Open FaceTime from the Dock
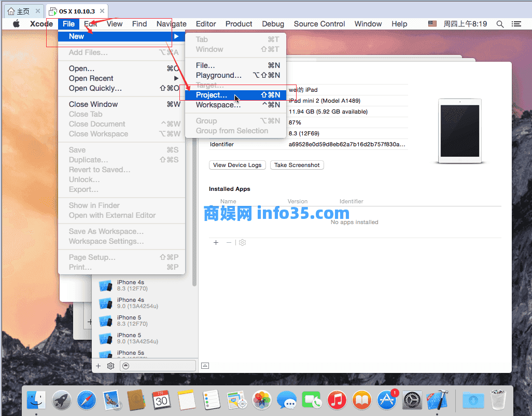This screenshot has height=416, width=532. click(x=312, y=400)
